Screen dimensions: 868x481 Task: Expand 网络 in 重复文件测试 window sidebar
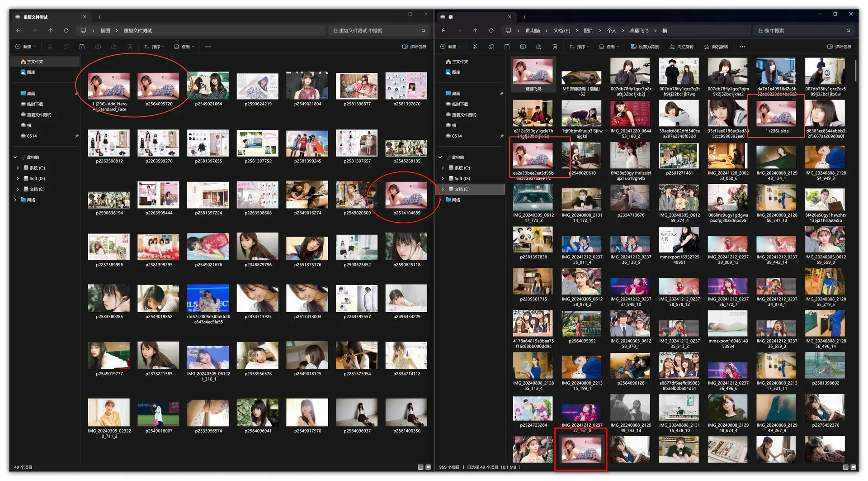[x=15, y=200]
